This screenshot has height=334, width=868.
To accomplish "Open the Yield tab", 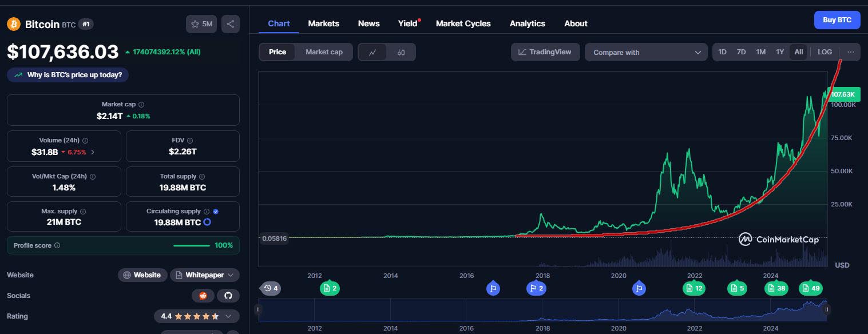I will click(408, 23).
